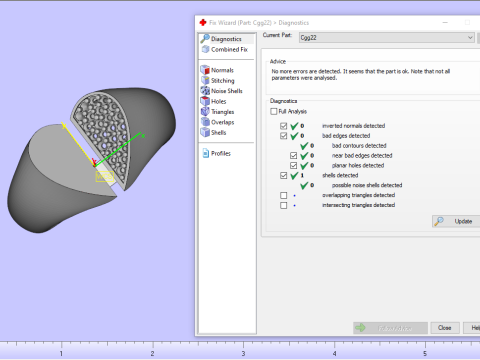Minimize the Fix Wizard window
The width and height of the screenshot is (480, 360).
coord(445,22)
